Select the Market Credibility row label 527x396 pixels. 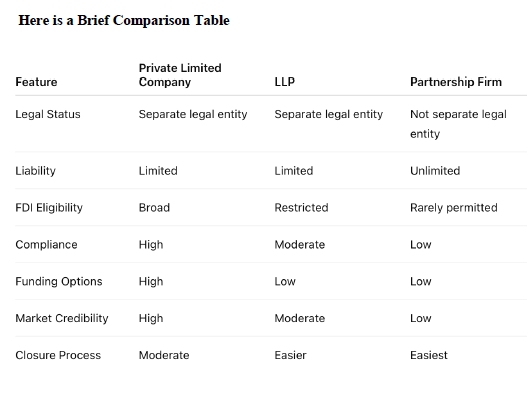tap(62, 318)
